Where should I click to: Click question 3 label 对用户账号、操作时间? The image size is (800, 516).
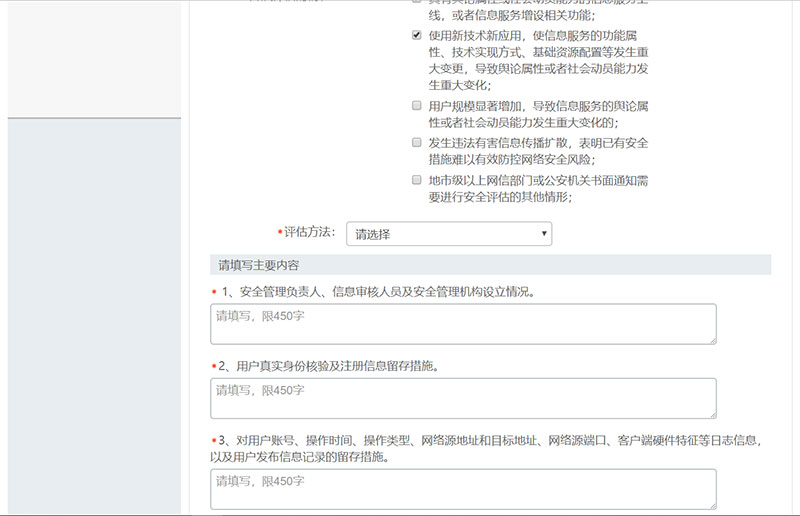[486, 448]
